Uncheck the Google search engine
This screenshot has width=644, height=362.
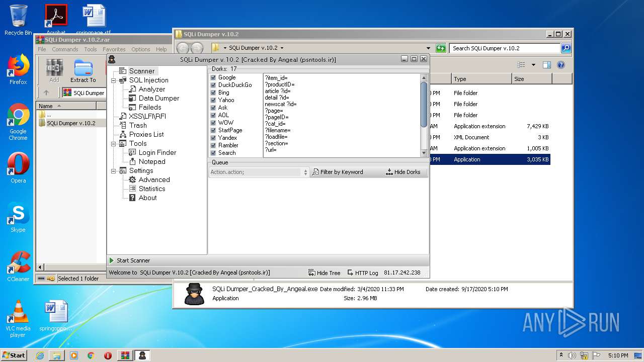coord(213,77)
